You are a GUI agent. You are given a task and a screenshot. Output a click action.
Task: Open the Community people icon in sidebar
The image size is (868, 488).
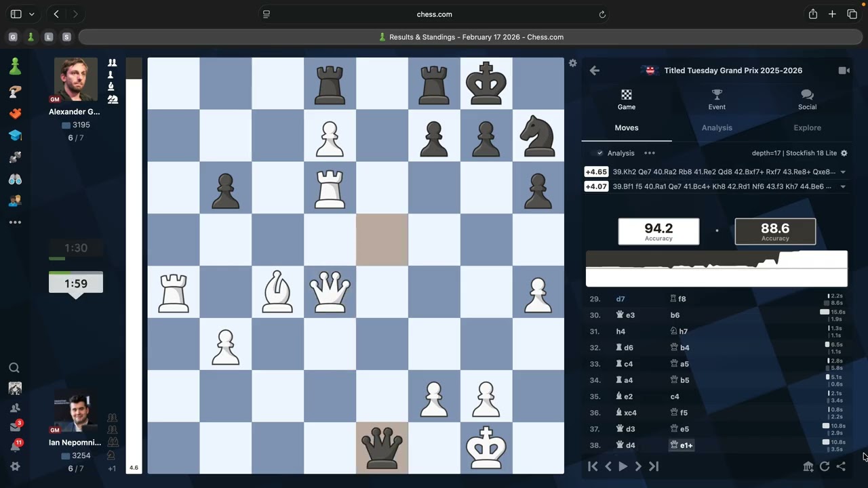pos(15,201)
